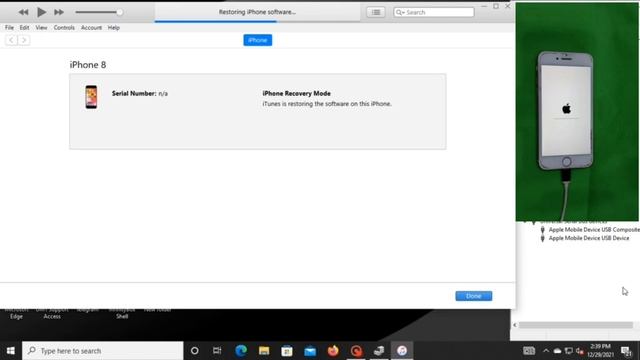Click the fast-forward button in iTunes

coord(59,12)
